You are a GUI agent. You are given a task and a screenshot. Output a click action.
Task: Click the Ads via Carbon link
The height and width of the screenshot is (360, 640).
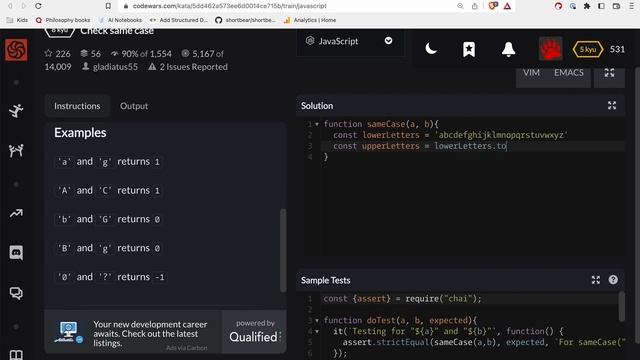pyautogui.click(x=187, y=348)
